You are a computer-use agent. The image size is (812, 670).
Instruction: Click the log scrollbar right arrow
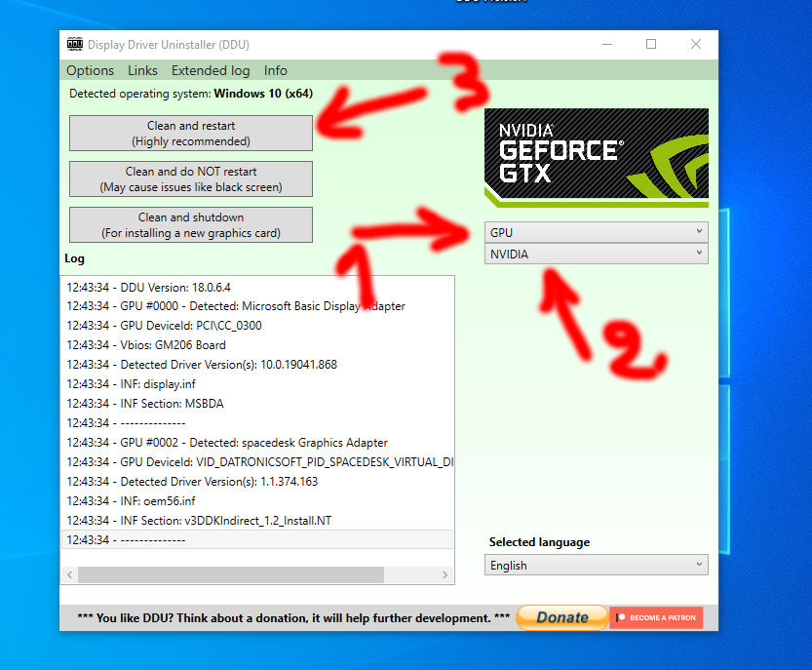[445, 574]
